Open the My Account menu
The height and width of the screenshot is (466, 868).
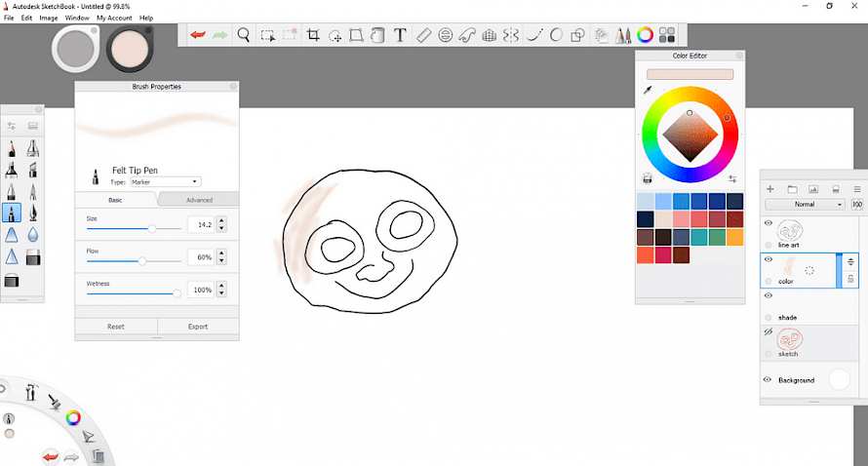(x=114, y=18)
